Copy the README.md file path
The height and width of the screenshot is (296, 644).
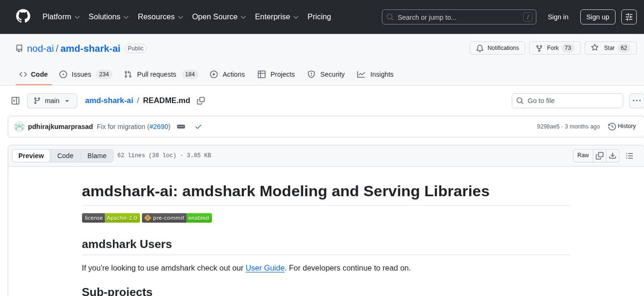pos(201,100)
